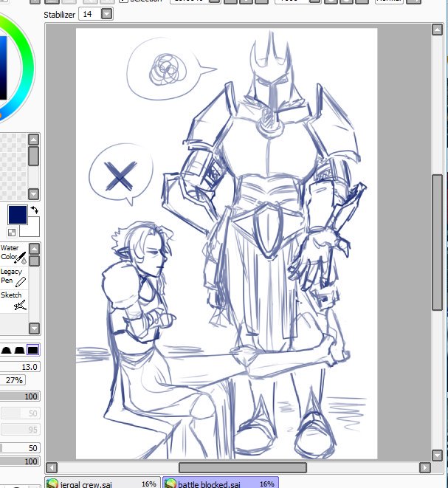The image size is (448, 488).
Task: Select the flat square brush edge shape
Action: (x=33, y=350)
